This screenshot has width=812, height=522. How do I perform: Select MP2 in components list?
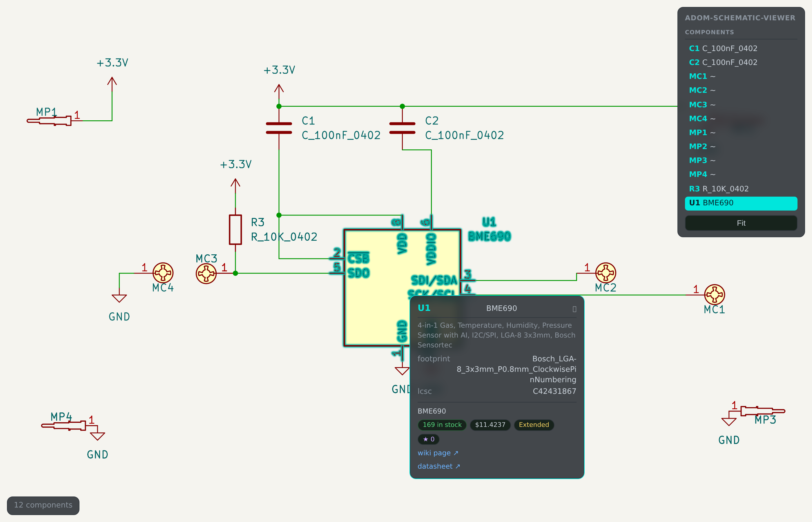[741, 146]
